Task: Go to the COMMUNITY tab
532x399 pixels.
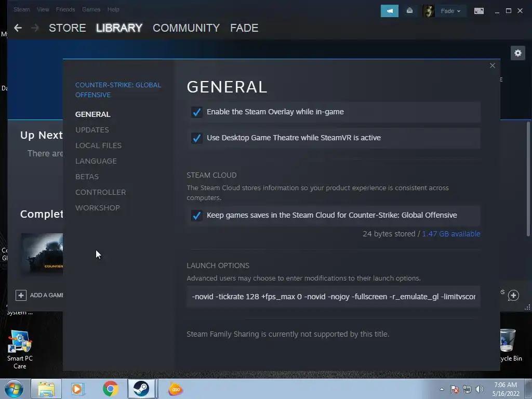Action: click(x=187, y=28)
